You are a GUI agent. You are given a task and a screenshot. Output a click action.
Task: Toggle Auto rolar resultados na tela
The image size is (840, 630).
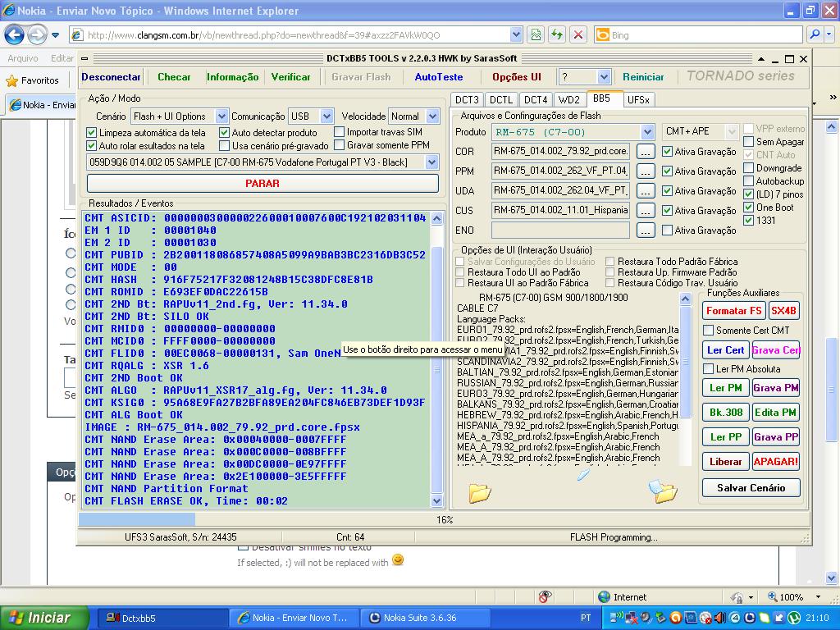pyautogui.click(x=92, y=146)
